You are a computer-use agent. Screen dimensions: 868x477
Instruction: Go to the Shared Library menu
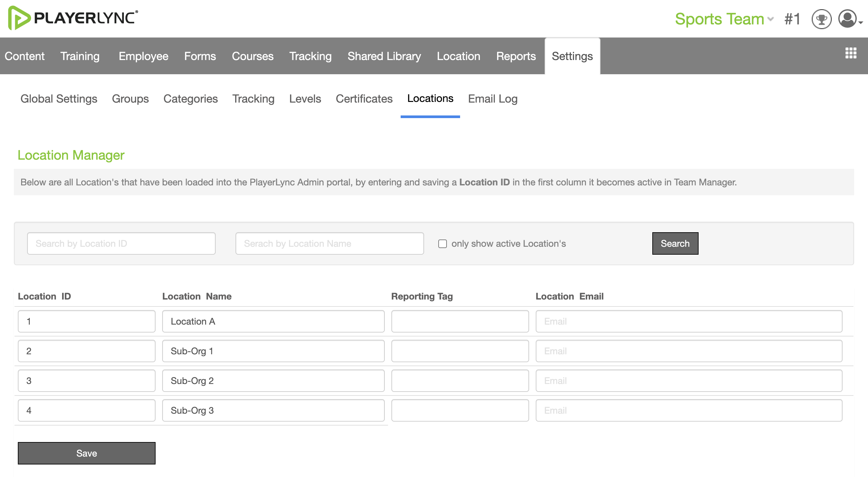click(x=384, y=56)
